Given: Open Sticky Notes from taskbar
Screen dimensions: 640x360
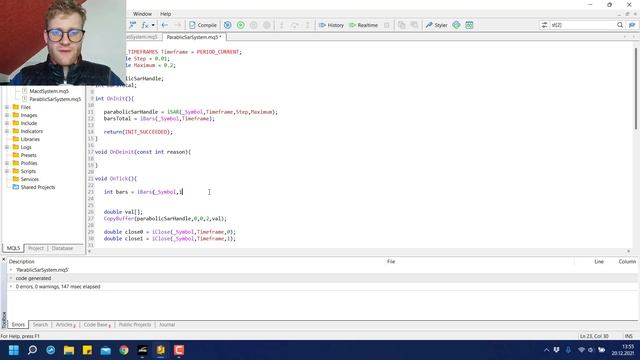Looking at the screenshot, I should point(87,350).
